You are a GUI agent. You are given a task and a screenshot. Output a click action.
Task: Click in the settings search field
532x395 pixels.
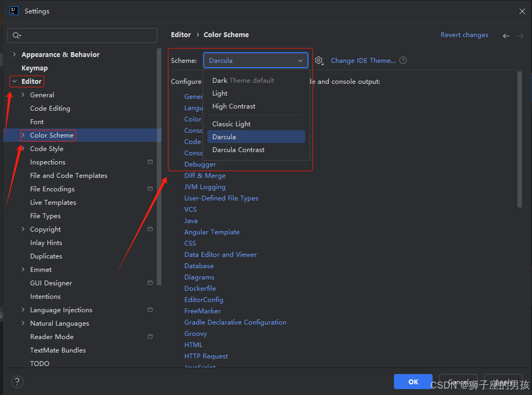pos(82,35)
